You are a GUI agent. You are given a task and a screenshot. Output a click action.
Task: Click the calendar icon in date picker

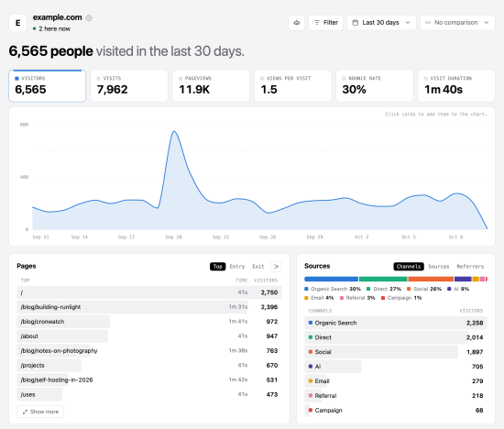(x=356, y=23)
